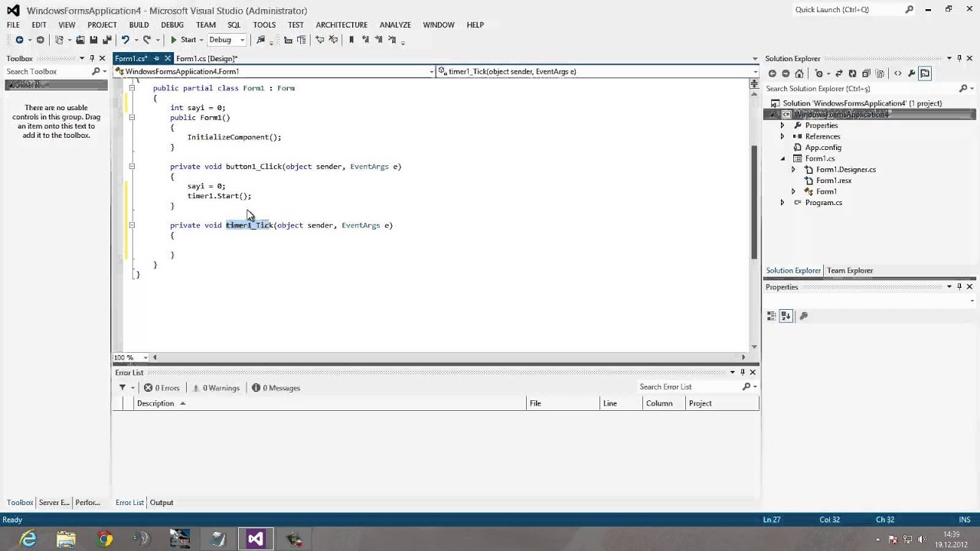Click the Search Error List field
Viewport: 980px width, 551px height.
[689, 387]
